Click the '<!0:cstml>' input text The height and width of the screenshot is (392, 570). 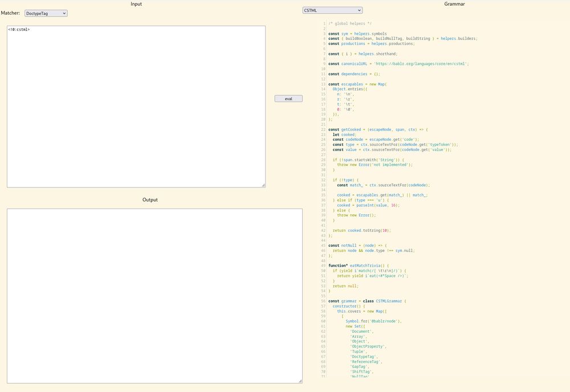(x=19, y=30)
